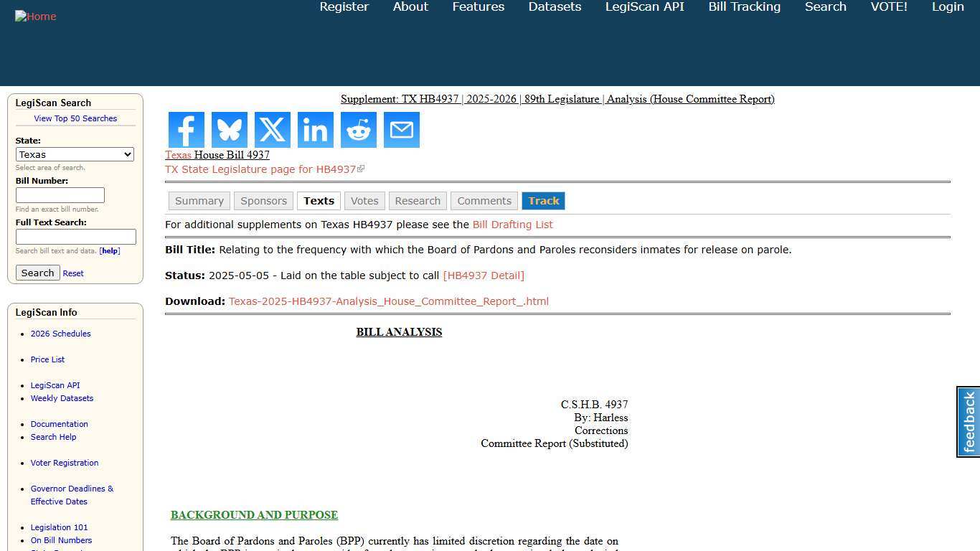Share the bill on Reddit
Viewport: 980px width, 551px height.
click(x=358, y=130)
